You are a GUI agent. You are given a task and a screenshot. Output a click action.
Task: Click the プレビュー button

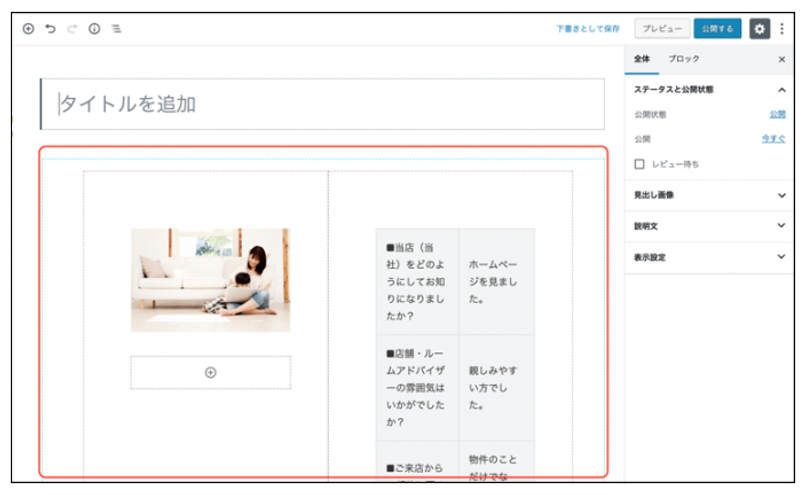(x=661, y=29)
